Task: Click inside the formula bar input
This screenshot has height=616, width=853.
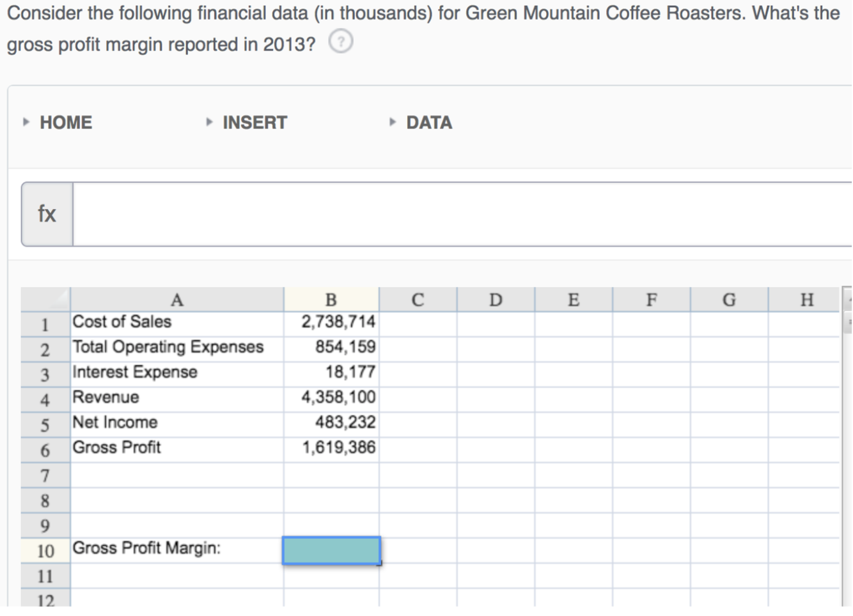Action: pyautogui.click(x=462, y=214)
